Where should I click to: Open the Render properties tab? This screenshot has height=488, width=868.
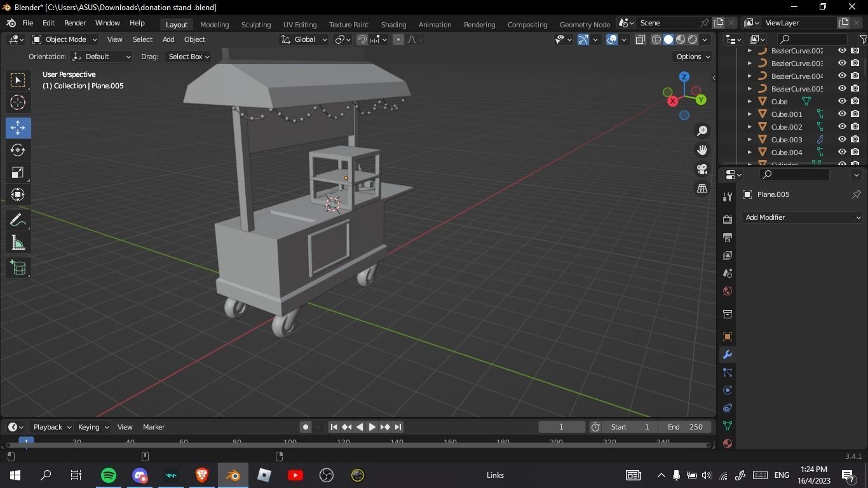(727, 219)
